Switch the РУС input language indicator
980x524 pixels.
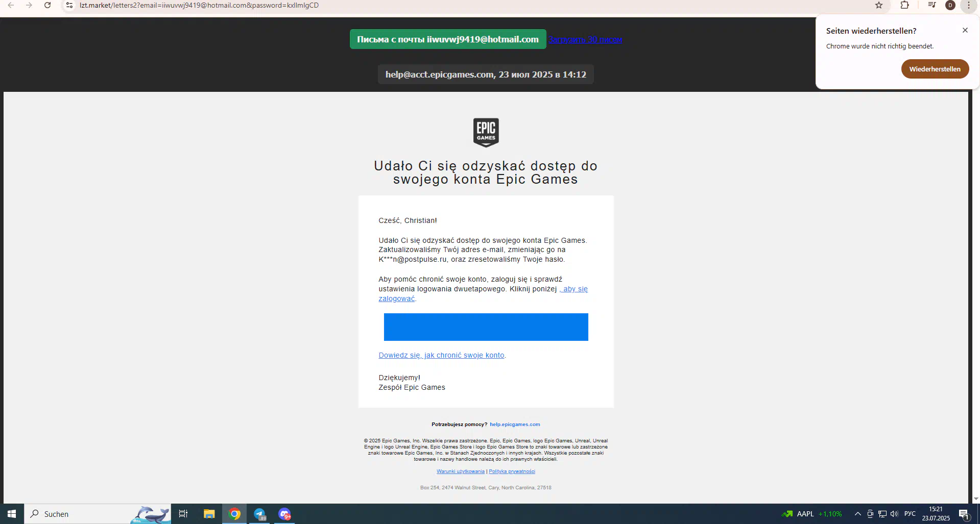pyautogui.click(x=910, y=514)
